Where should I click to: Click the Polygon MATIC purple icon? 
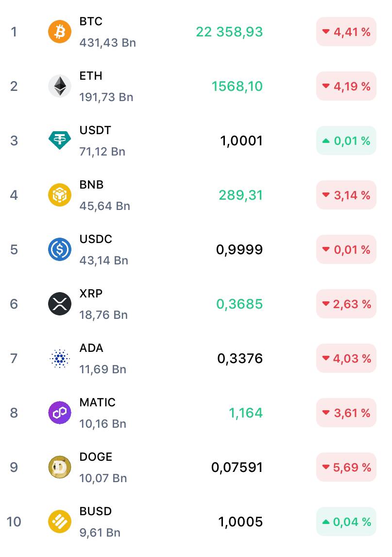pos(60,413)
